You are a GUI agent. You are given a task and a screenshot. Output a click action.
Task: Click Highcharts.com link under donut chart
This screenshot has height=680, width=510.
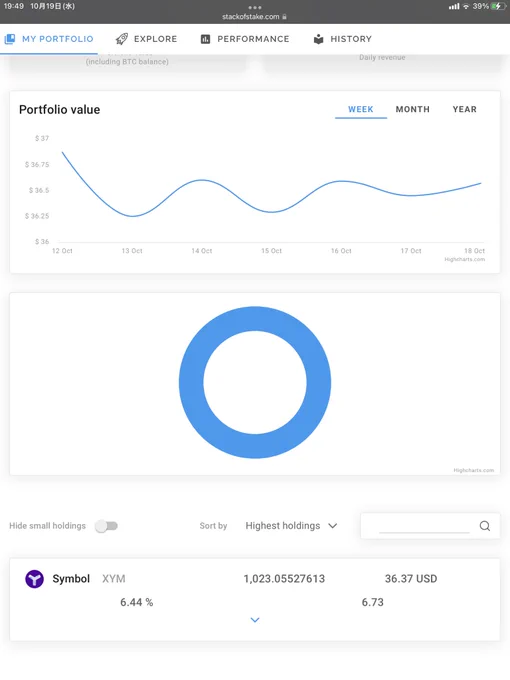[474, 470]
